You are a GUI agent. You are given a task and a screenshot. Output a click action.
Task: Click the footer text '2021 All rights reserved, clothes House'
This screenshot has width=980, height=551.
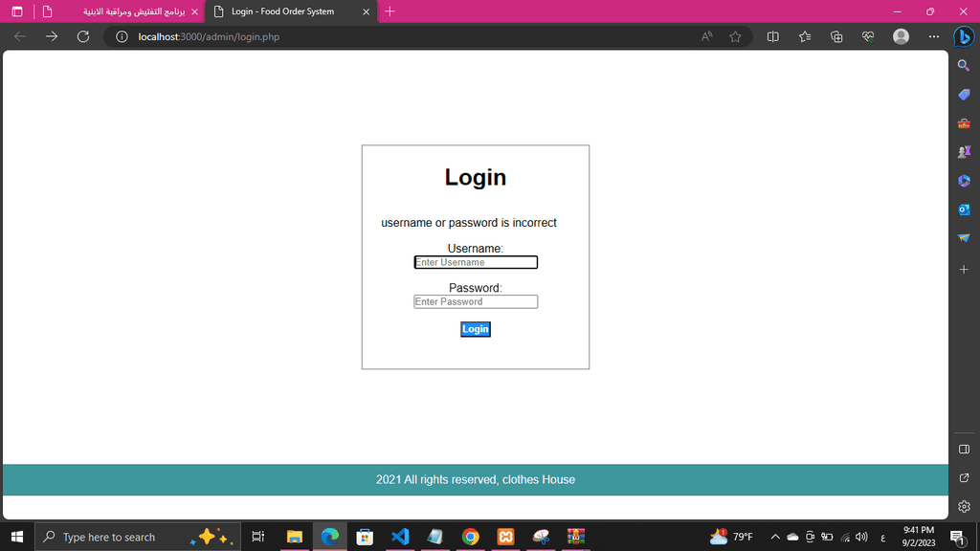(476, 480)
